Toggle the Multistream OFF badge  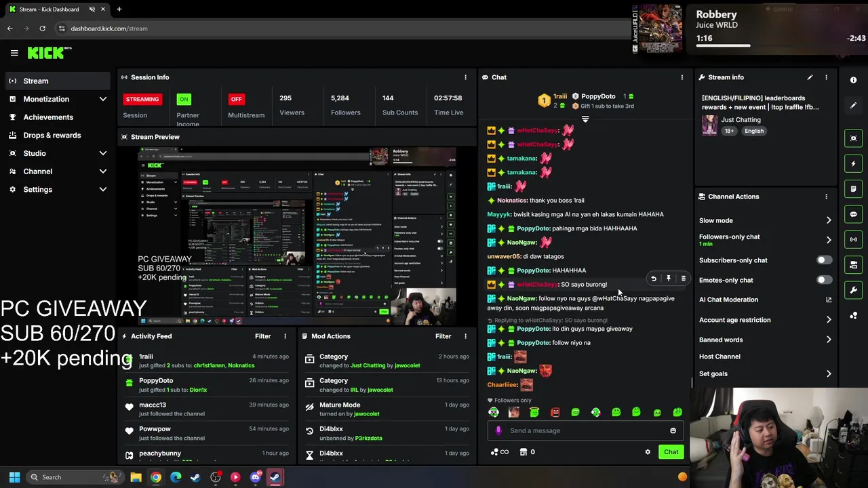coord(236,99)
